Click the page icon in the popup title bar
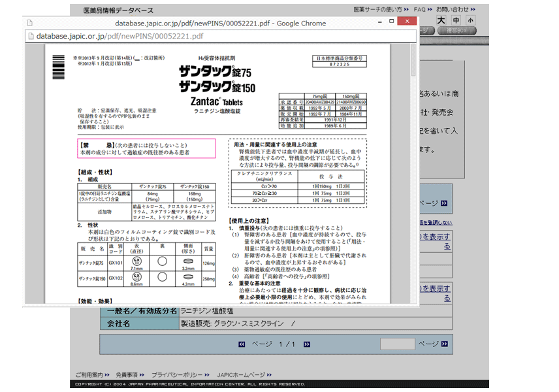The width and height of the screenshot is (559, 392). [30, 23]
